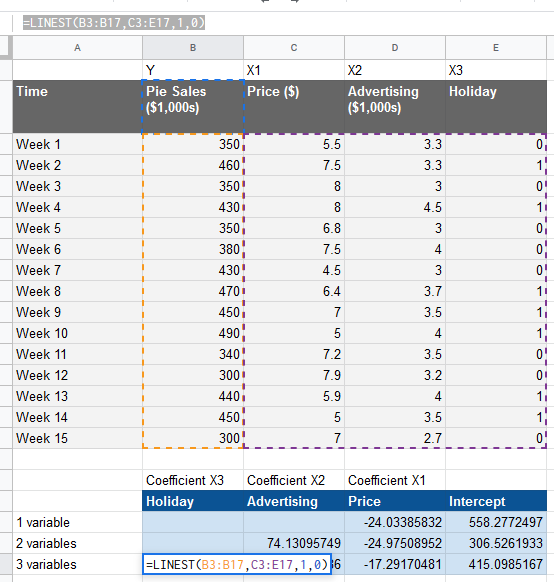Click the Week 4 advertising value 4.5
Screen dimensions: 554x582
point(394,207)
